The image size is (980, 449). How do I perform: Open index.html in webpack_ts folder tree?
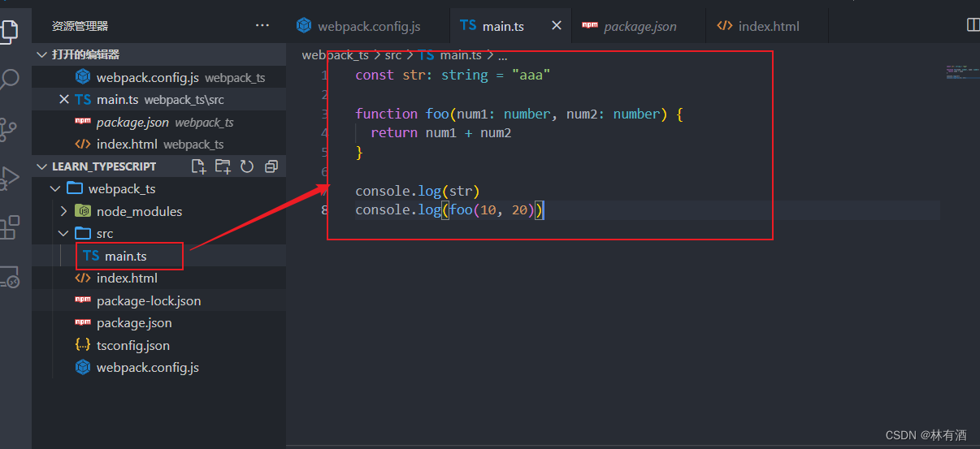pos(158,278)
